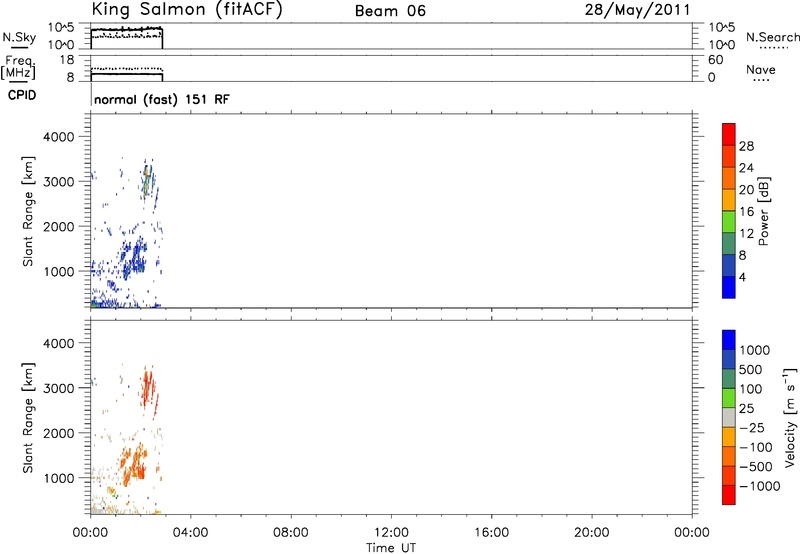
Task: Click the 60 tick beside the Nave axis
Action: 715,60
